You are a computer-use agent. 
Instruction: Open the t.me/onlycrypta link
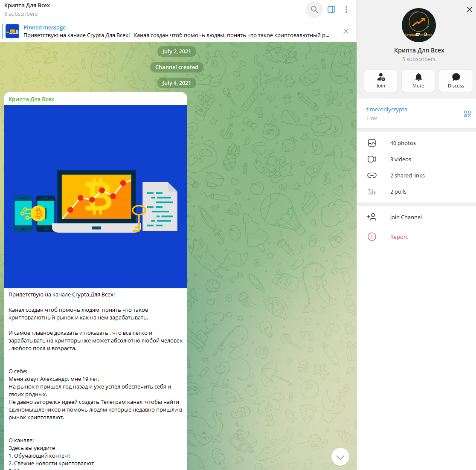[x=386, y=109]
